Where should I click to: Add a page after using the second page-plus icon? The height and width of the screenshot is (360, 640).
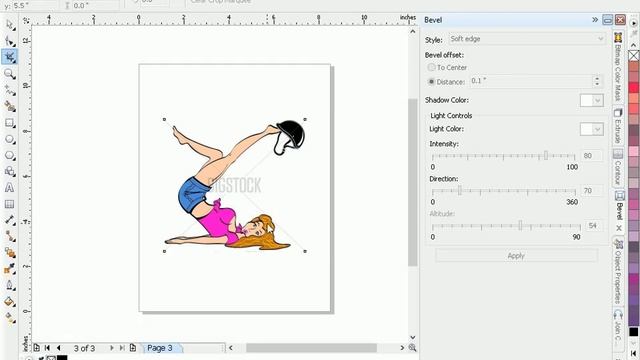[x=133, y=348]
